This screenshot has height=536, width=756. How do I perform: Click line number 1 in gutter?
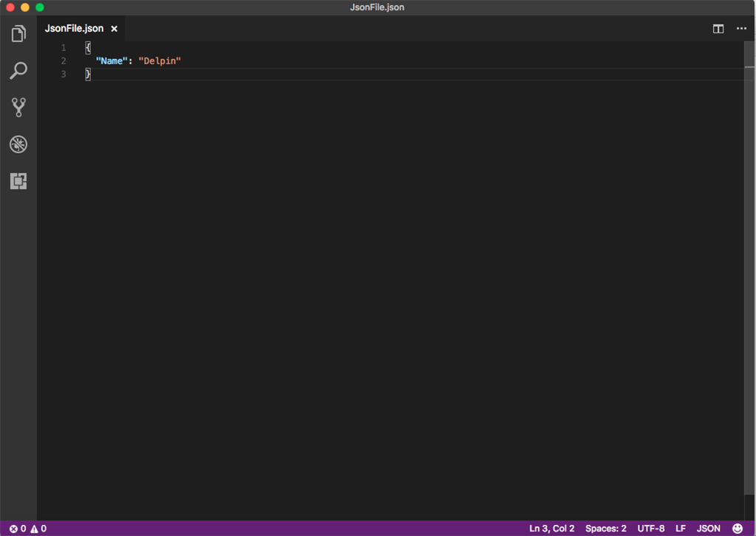pyautogui.click(x=63, y=48)
